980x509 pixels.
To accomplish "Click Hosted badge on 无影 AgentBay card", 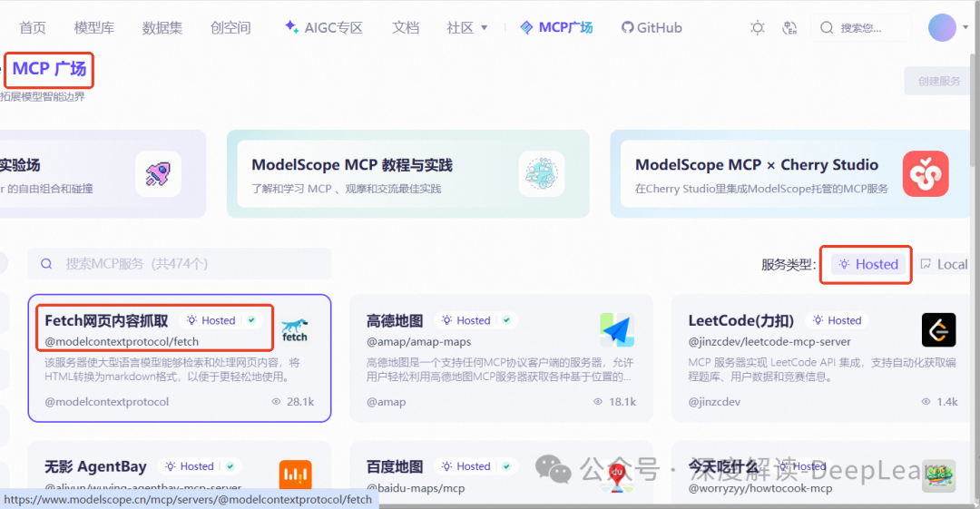I will pos(190,466).
